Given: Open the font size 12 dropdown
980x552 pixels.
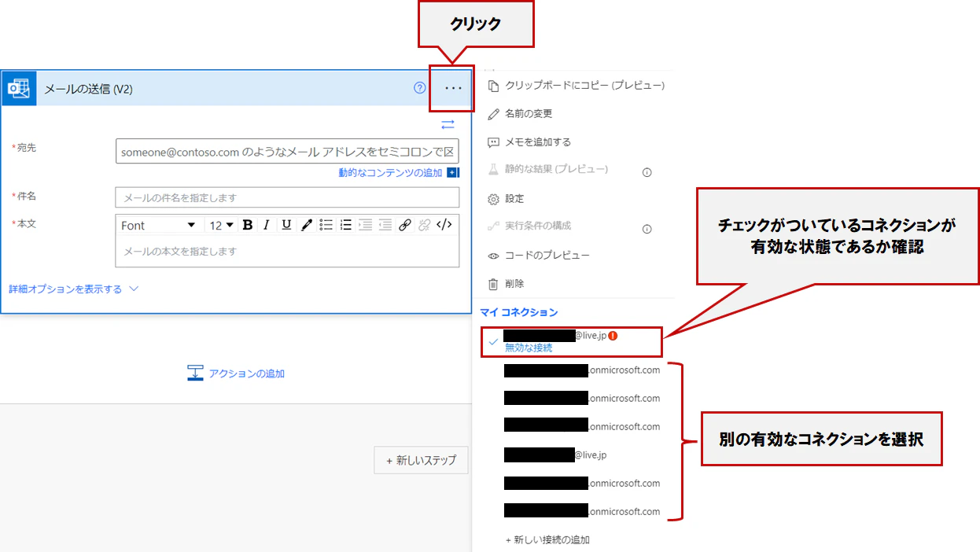Looking at the screenshot, I should 221,225.
